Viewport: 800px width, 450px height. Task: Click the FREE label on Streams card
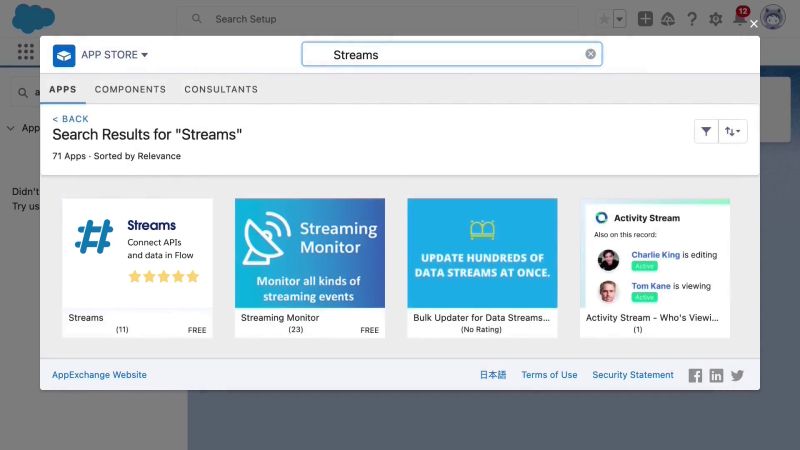[x=197, y=330]
